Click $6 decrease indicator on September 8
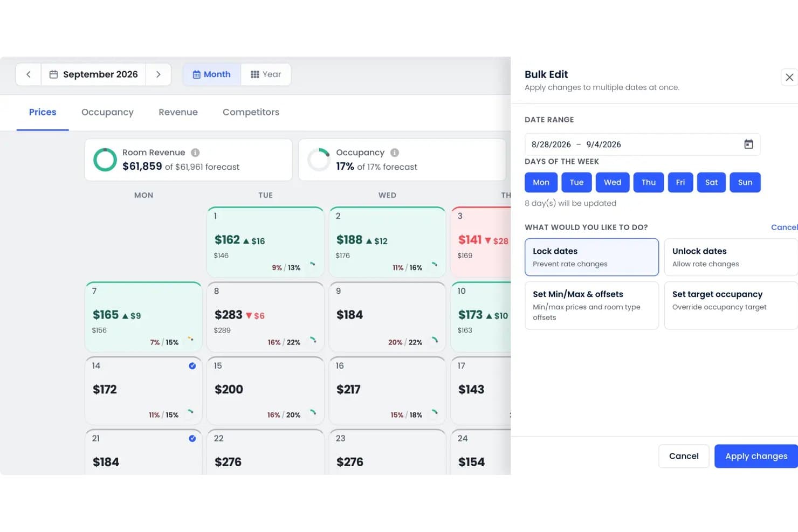 [x=255, y=316]
